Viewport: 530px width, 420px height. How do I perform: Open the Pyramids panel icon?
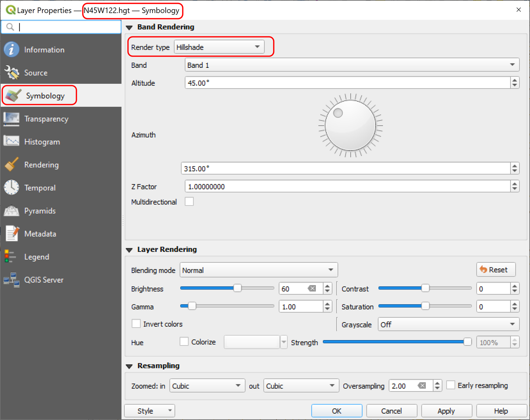point(11,211)
